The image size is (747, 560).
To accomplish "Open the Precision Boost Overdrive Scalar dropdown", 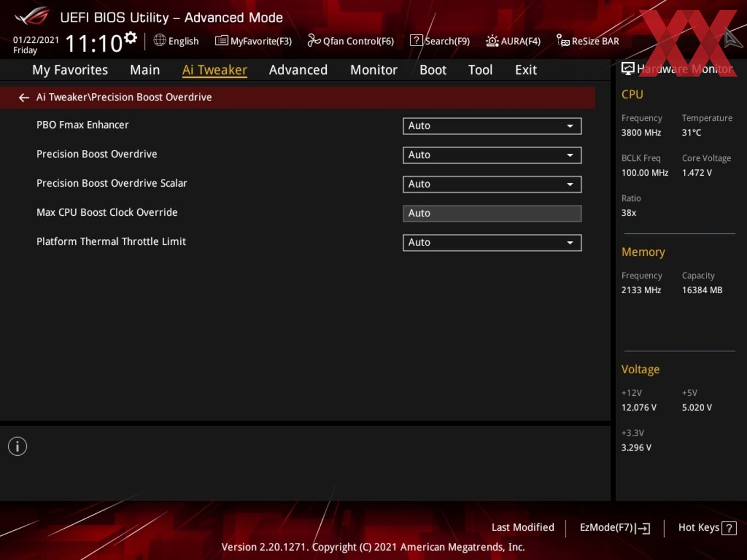I will tap(492, 184).
